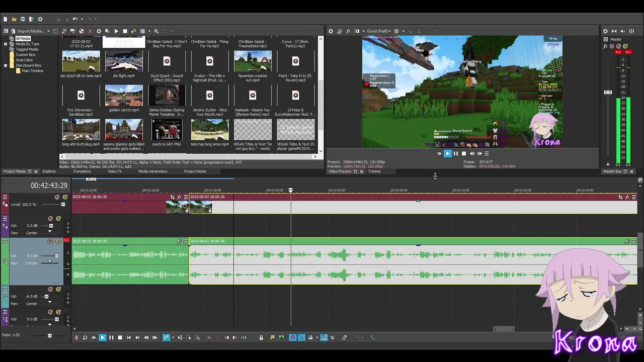Open the preview overlays dropdown arrow

pos(403,31)
